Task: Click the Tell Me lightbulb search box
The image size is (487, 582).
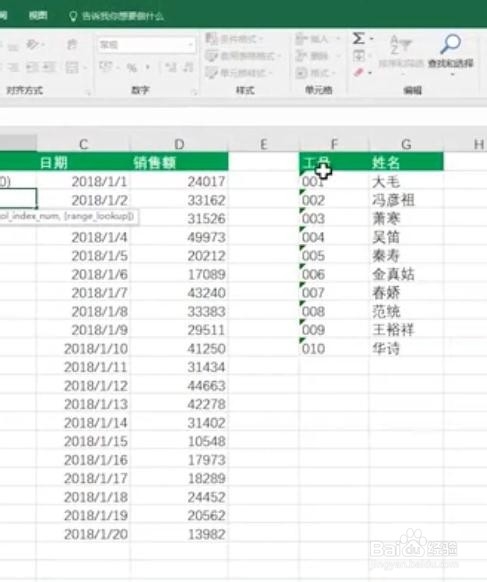Action: coord(117,16)
